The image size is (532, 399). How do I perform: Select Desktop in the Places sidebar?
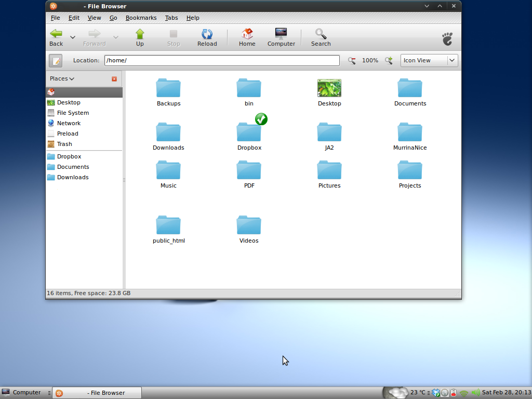pyautogui.click(x=84, y=102)
